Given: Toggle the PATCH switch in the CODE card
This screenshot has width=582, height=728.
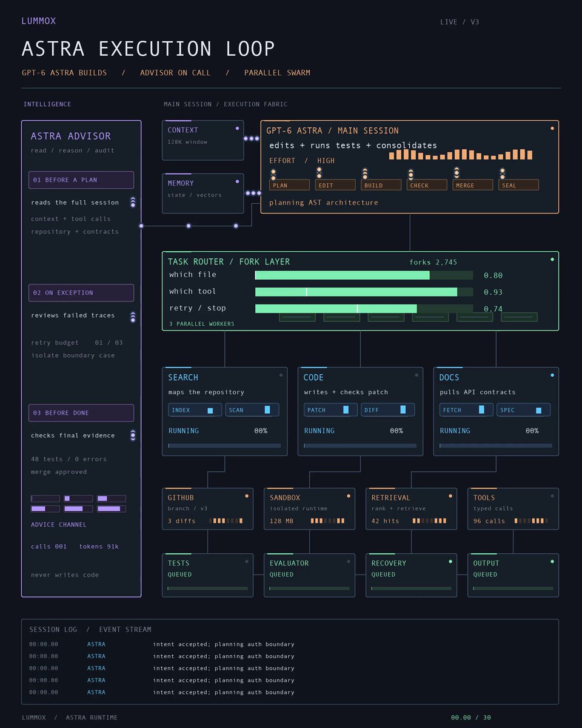Looking at the screenshot, I should tap(331, 410).
